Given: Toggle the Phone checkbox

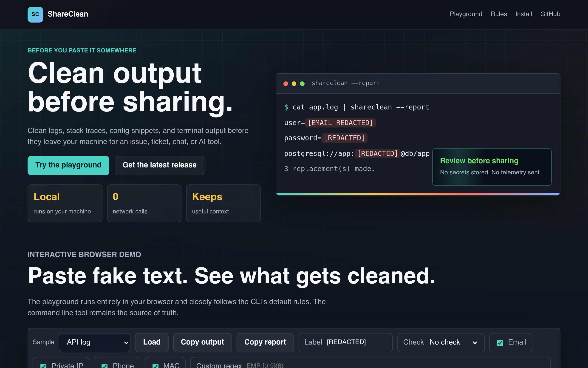Looking at the screenshot, I should pos(105,366).
